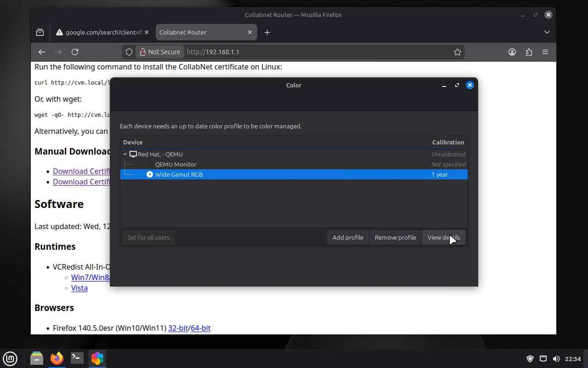
Task: Close the Collabnet Router tab
Action: pyautogui.click(x=250, y=32)
